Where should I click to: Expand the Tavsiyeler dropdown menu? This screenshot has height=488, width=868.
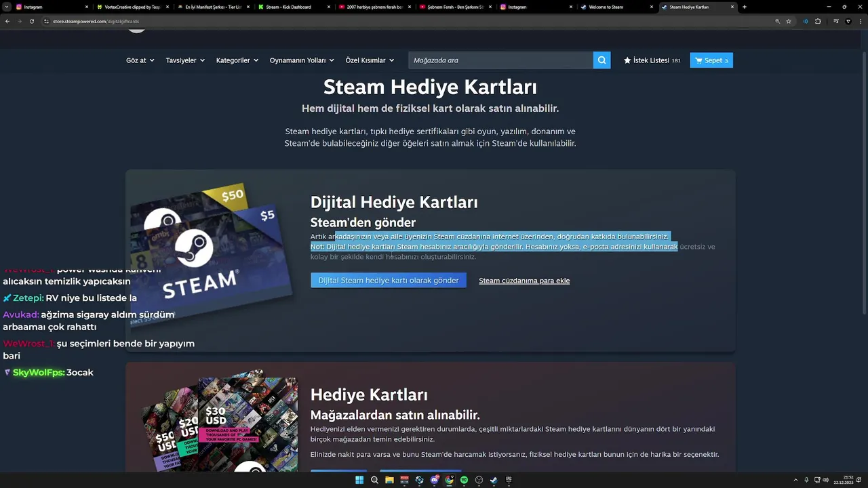coord(185,60)
